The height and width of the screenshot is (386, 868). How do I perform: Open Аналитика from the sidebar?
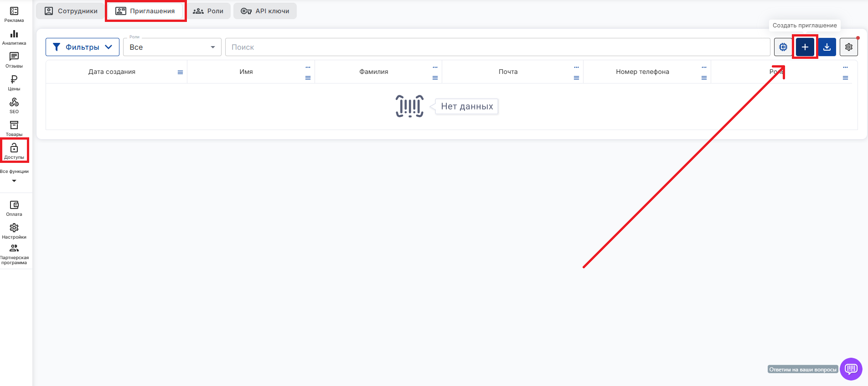14,37
